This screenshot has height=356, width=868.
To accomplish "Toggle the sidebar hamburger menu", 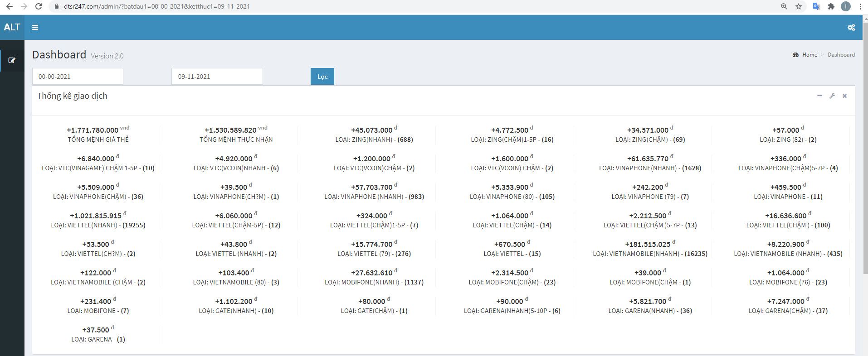I will (35, 27).
